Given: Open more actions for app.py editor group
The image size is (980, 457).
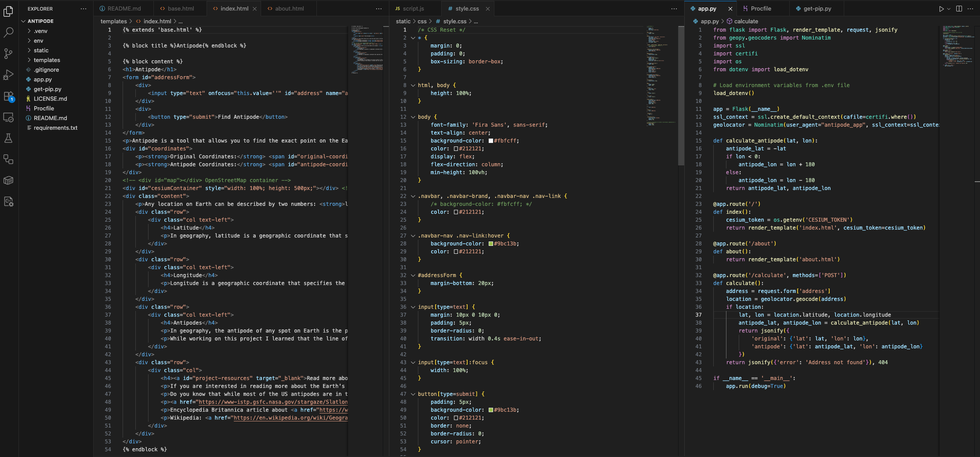Looking at the screenshot, I should click(970, 9).
